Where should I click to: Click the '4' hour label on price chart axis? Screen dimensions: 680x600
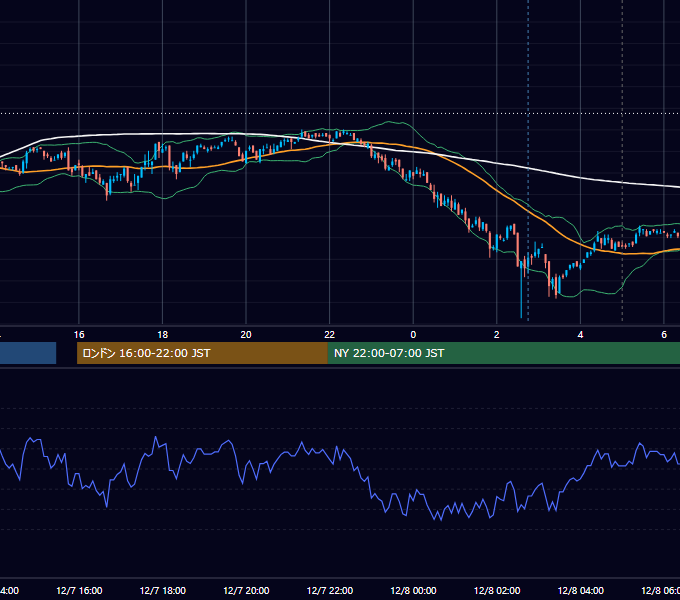[580, 335]
